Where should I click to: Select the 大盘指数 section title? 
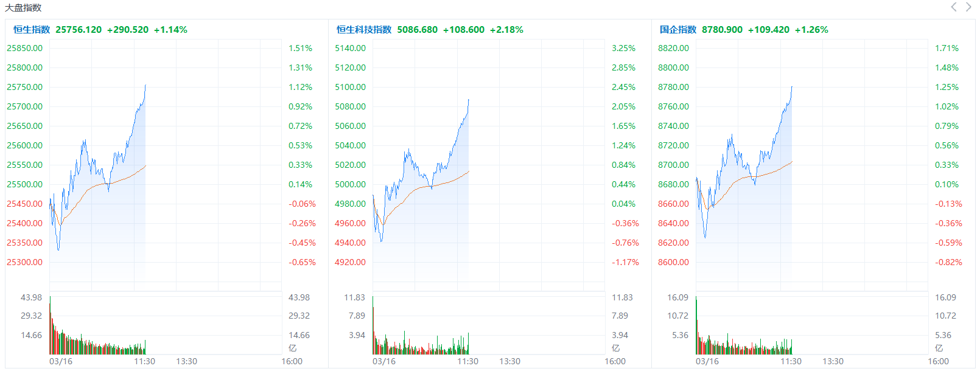click(23, 8)
